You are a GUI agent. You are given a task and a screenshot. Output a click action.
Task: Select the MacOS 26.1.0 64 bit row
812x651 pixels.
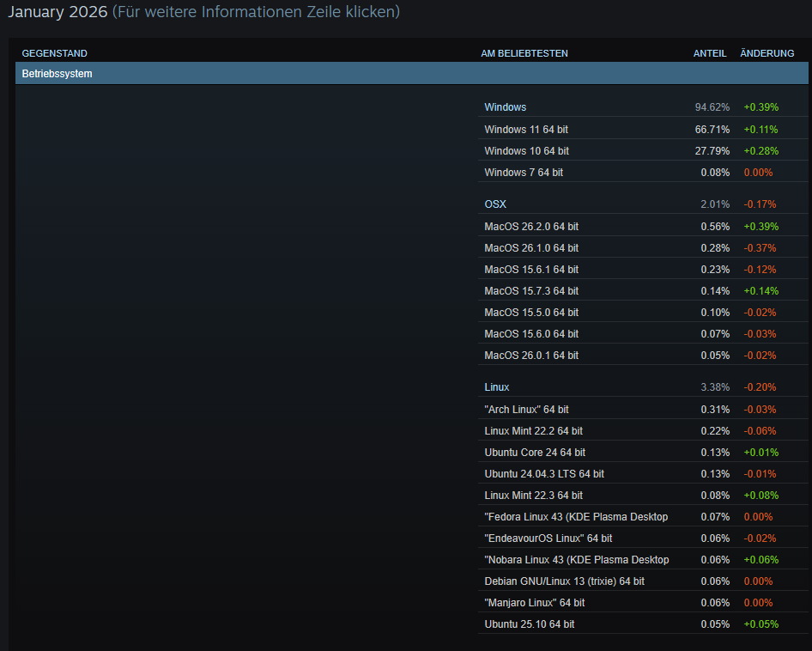[x=643, y=247]
